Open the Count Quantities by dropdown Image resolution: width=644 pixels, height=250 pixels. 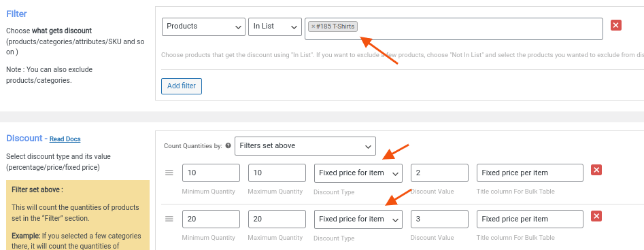(x=305, y=146)
